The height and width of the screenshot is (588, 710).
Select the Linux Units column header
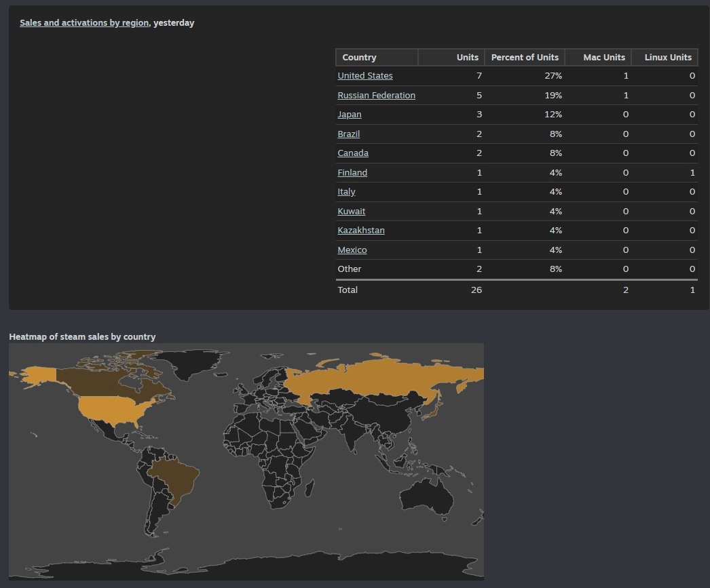(x=665, y=58)
